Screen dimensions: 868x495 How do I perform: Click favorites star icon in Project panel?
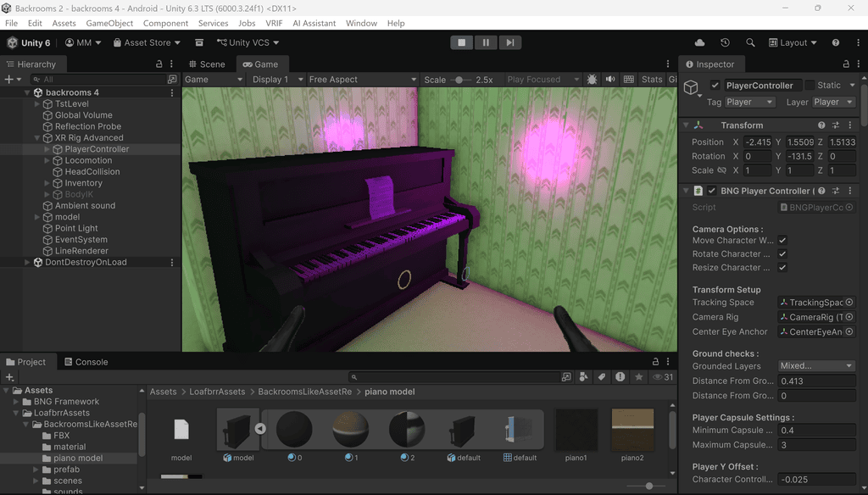point(639,377)
